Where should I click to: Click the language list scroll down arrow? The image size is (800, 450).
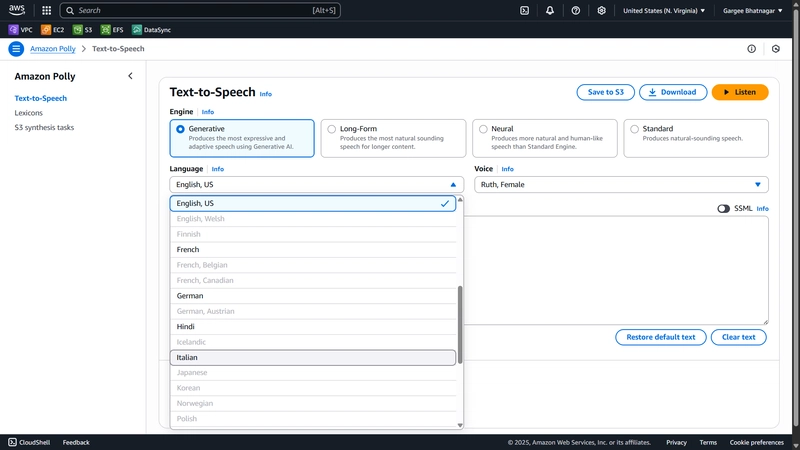click(x=460, y=425)
